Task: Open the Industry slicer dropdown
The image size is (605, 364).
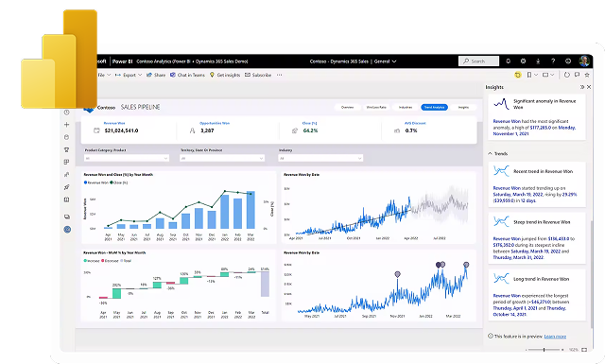Action: (320, 158)
